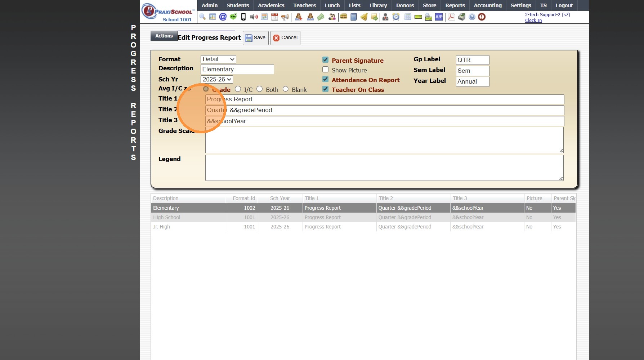The image size is (644, 360).
Task: Open the Format dropdown showing Detail
Action: coord(218,59)
